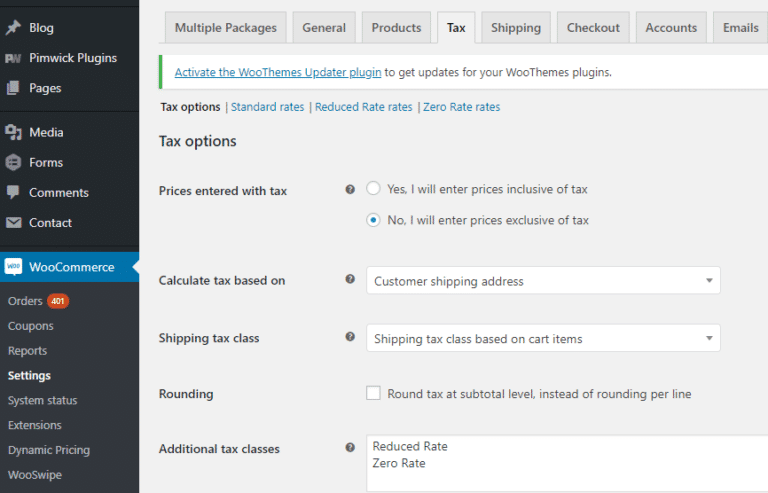
Task: Click the WooCommerce logo icon
Action: click(13, 267)
